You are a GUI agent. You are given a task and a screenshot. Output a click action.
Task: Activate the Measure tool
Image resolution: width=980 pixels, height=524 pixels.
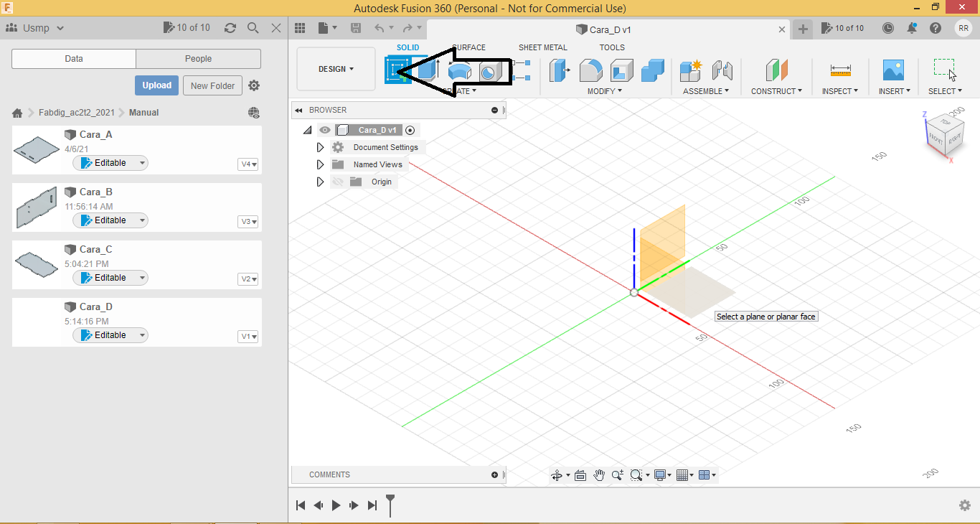point(840,70)
